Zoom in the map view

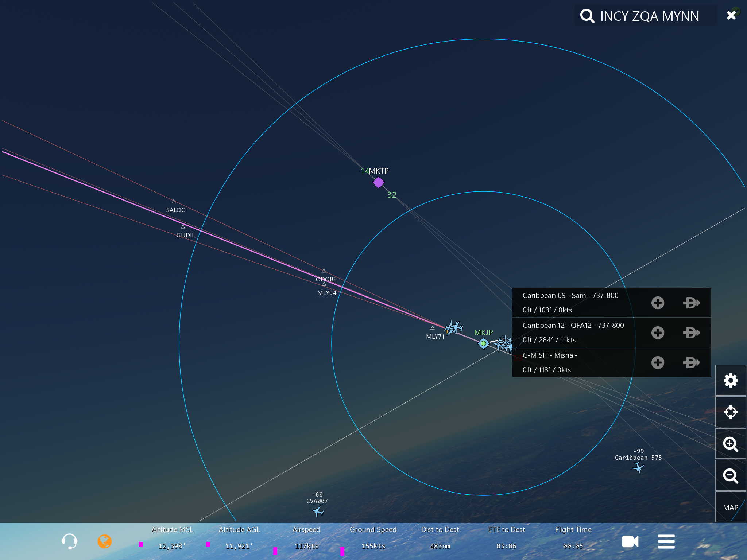pos(731,444)
